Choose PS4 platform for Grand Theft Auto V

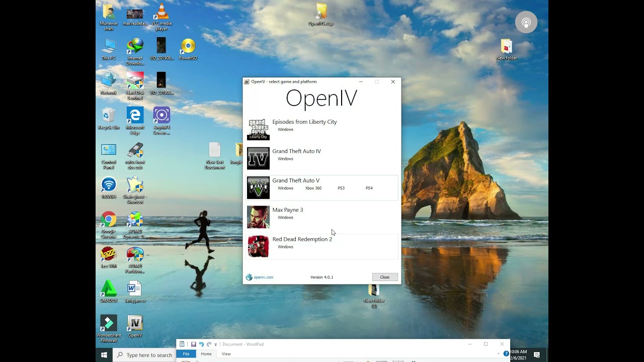pos(369,188)
